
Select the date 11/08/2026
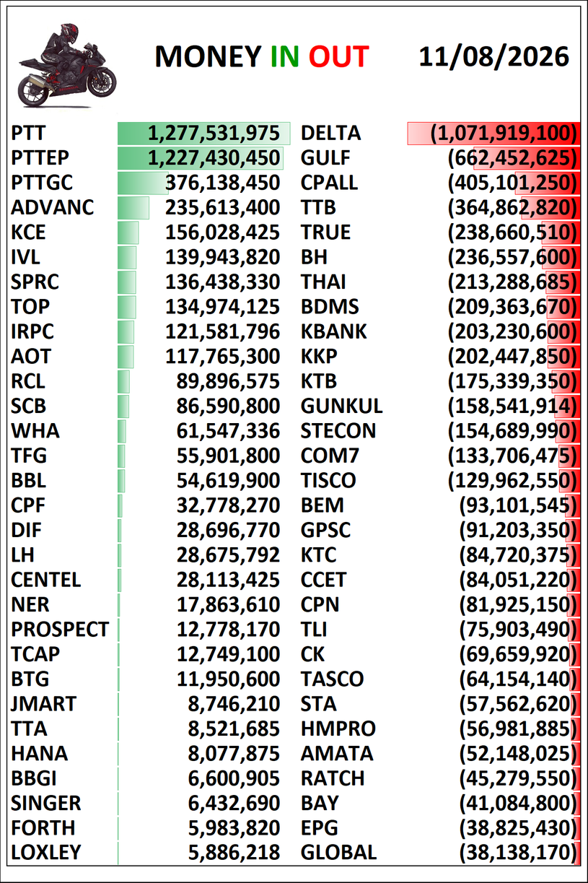pos(494,56)
